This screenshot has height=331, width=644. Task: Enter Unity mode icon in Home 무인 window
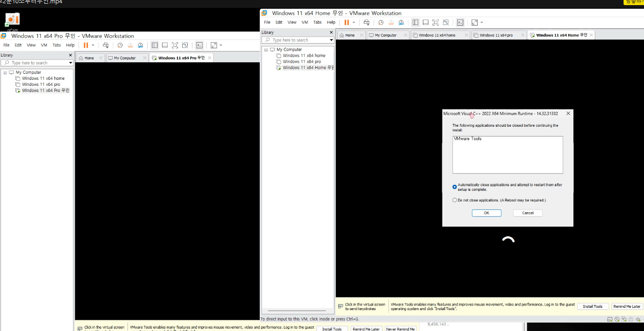click(x=446, y=22)
